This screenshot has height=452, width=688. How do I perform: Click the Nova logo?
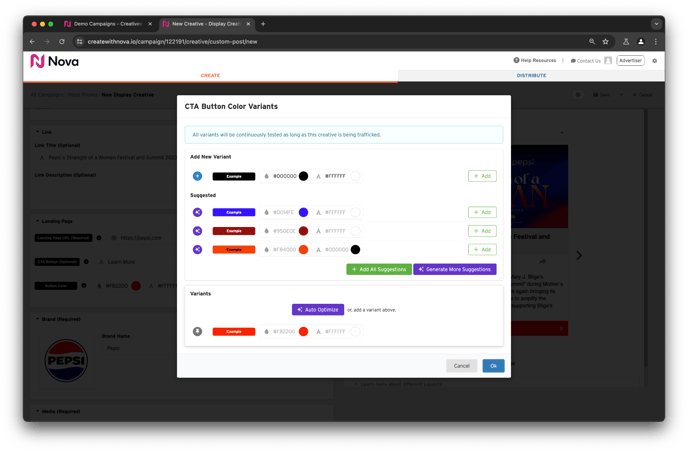55,61
